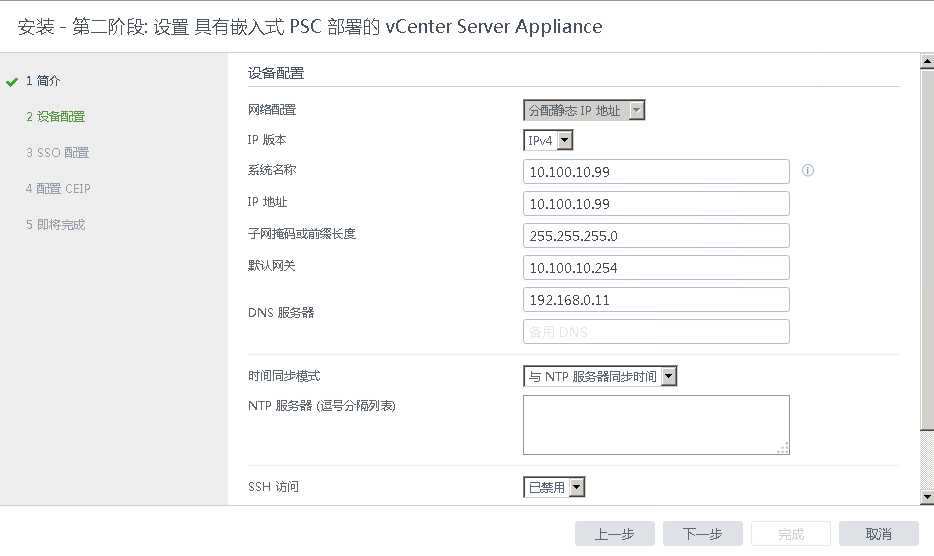Focus the IP 地址 input field
This screenshot has width=934, height=556.
(656, 204)
